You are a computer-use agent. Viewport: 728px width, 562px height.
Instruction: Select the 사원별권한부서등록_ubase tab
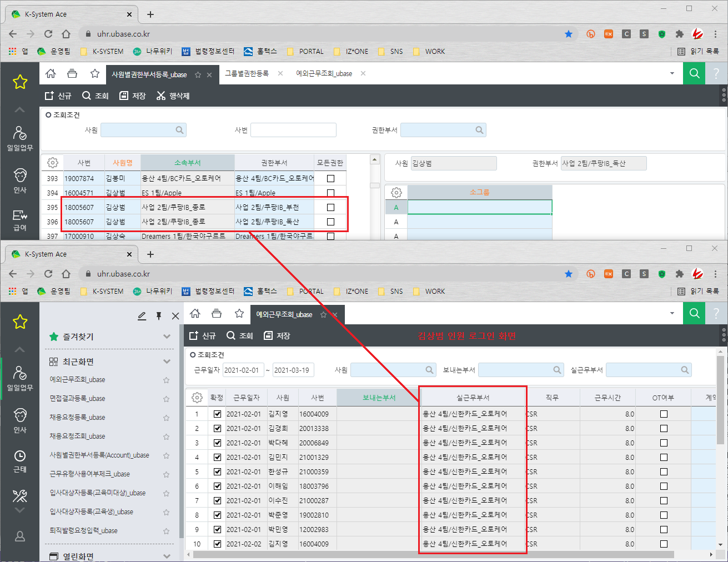coord(149,74)
